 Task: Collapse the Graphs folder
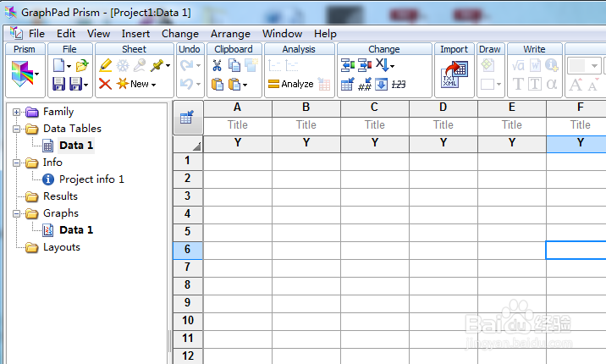(x=16, y=213)
